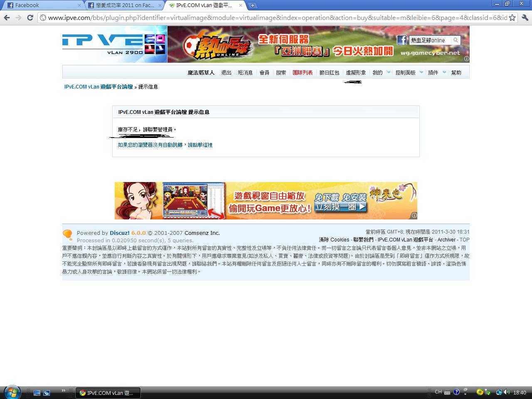
Task: Close the first Facebook tab
Action: (x=79, y=5)
